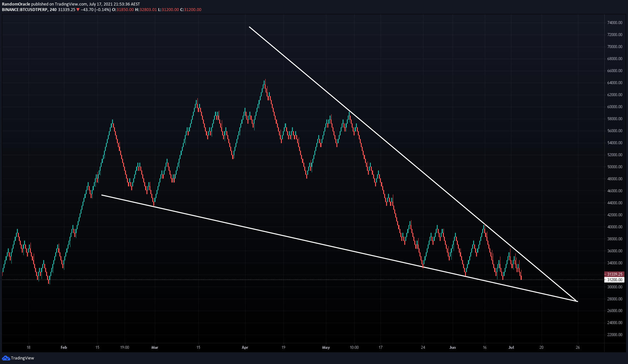Click the BINANCE:BTCUSDTPERP symbol label

[x=25, y=10]
